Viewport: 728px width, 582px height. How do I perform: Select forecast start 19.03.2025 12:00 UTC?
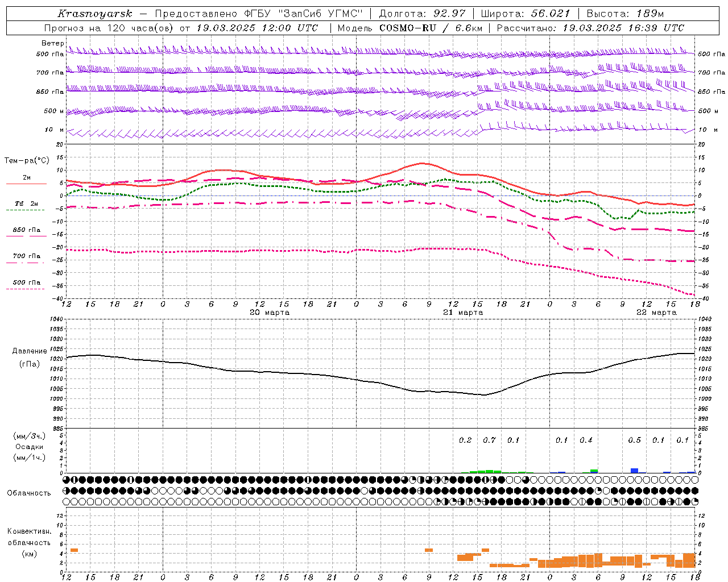pyautogui.click(x=257, y=28)
